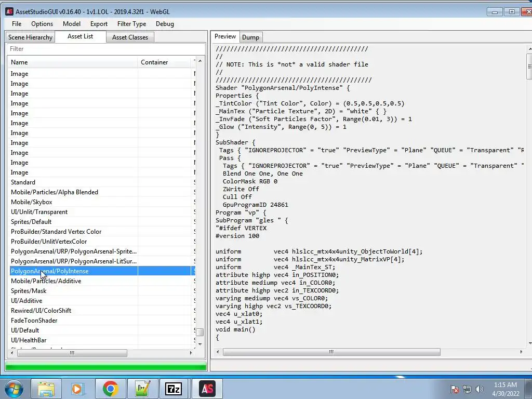Open Action Center flag tray icon
Image resolution: width=532 pixels, height=399 pixels.
(455, 389)
